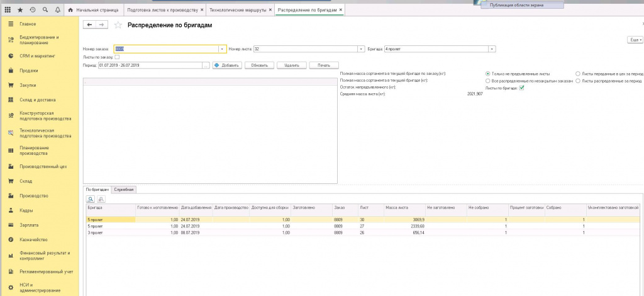Open the Период selection ellipsis button

point(206,65)
